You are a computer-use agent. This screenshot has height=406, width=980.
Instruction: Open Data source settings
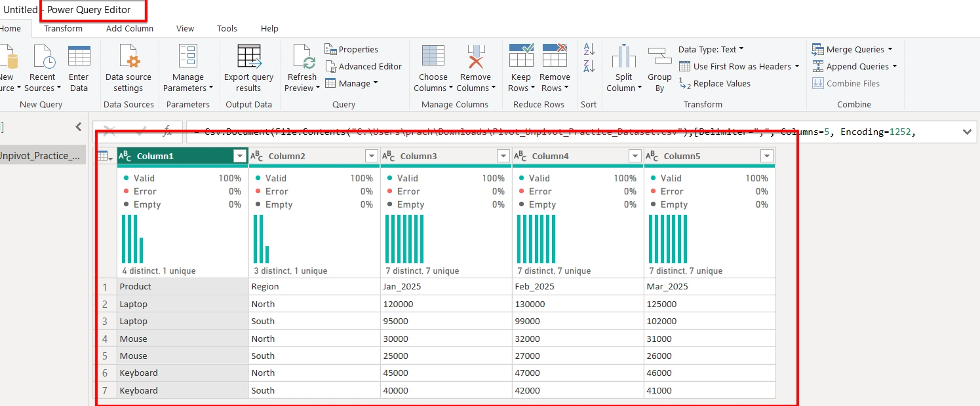click(128, 69)
